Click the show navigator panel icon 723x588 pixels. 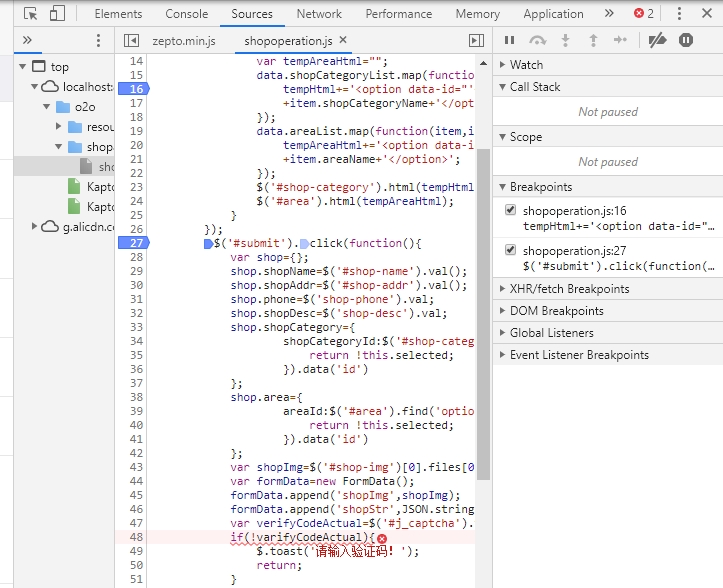click(x=131, y=41)
